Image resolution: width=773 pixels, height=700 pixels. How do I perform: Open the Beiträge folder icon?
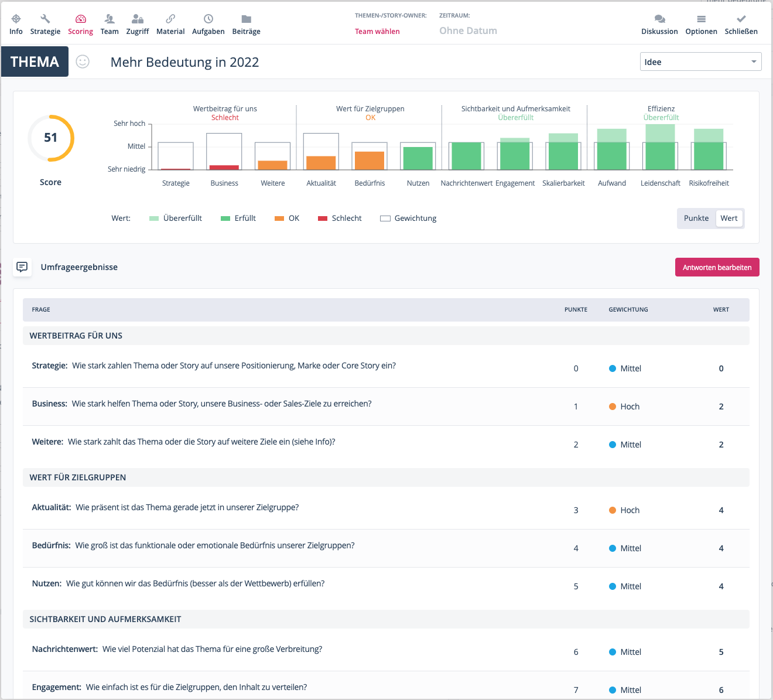point(246,19)
